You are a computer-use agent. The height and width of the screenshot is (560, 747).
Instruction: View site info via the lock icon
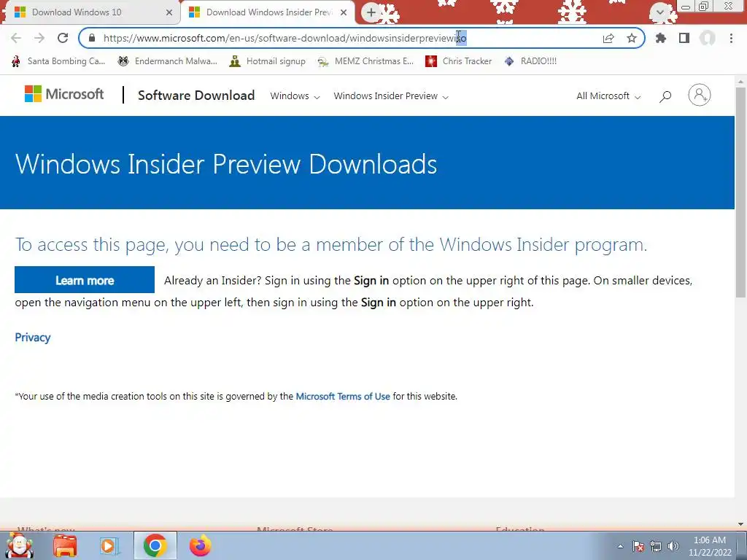pyautogui.click(x=92, y=38)
